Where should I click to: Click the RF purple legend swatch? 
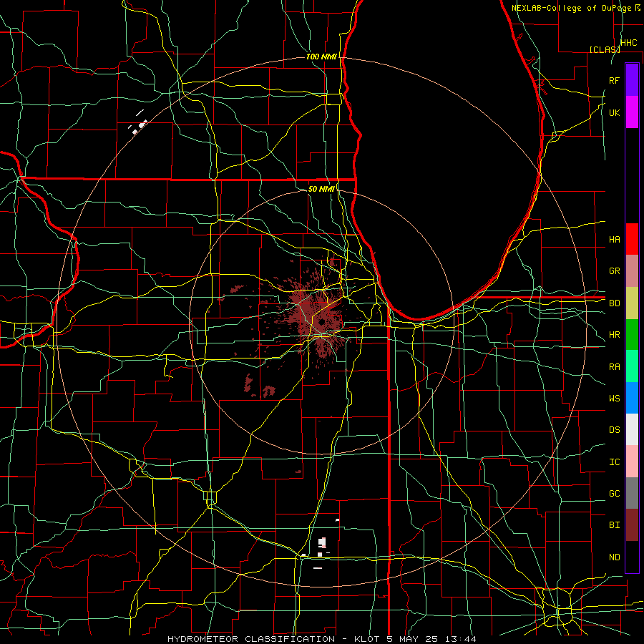pos(632,80)
